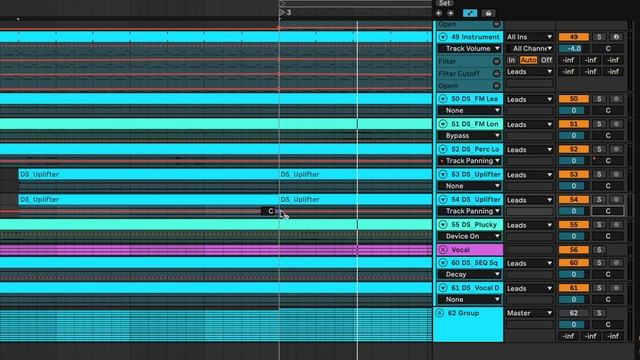Remove the Filter Cutoff automation lane
Screen dimensions: 640x360
pos(496,73)
